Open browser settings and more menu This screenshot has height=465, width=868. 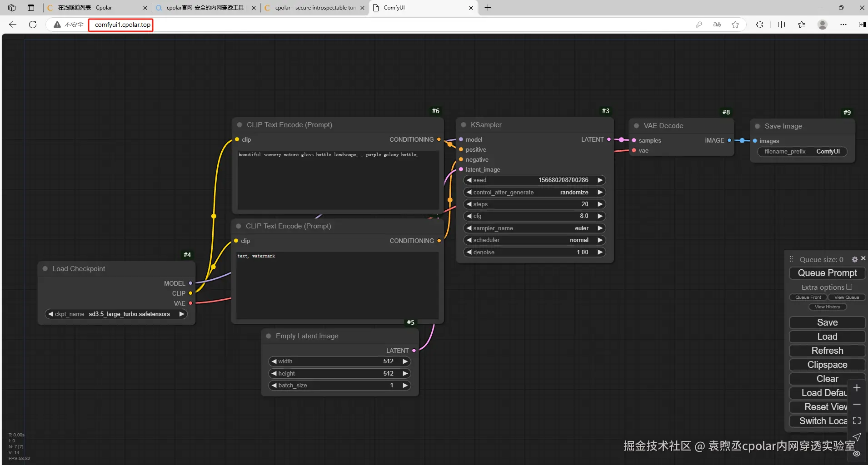pyautogui.click(x=843, y=25)
